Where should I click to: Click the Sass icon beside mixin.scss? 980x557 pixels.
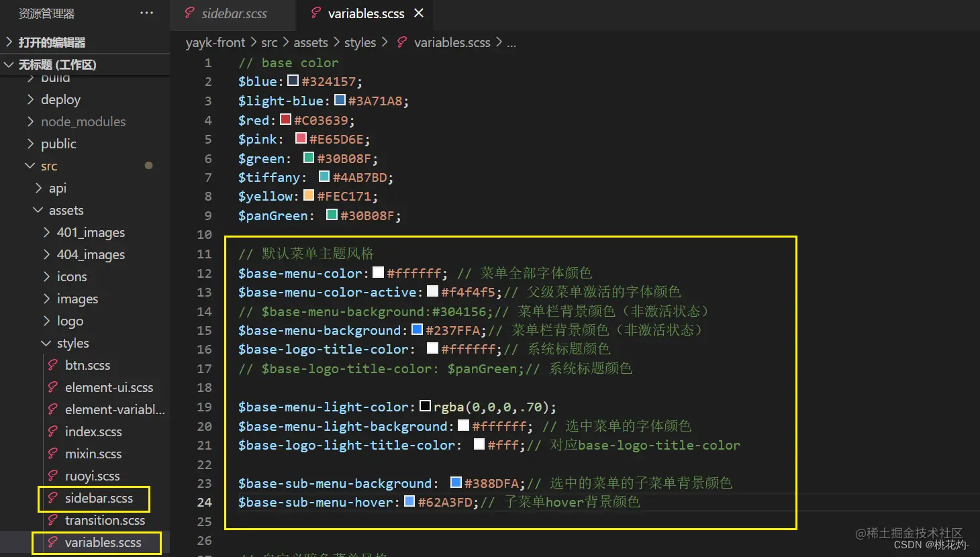[52, 454]
